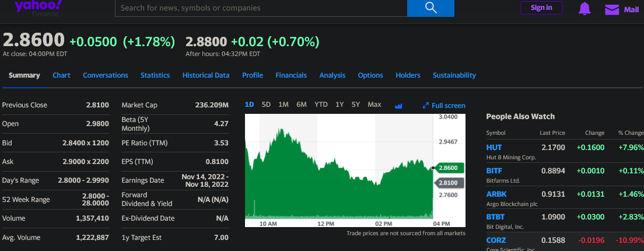This screenshot has height=251, width=644.
Task: Open the ARBK ticker link
Action: (496, 194)
